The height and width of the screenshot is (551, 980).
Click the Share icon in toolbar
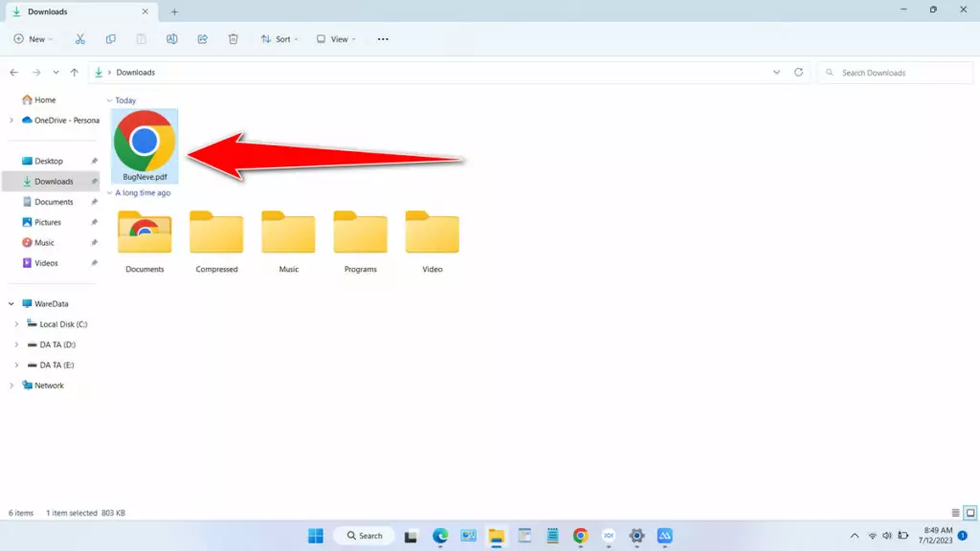click(x=203, y=38)
